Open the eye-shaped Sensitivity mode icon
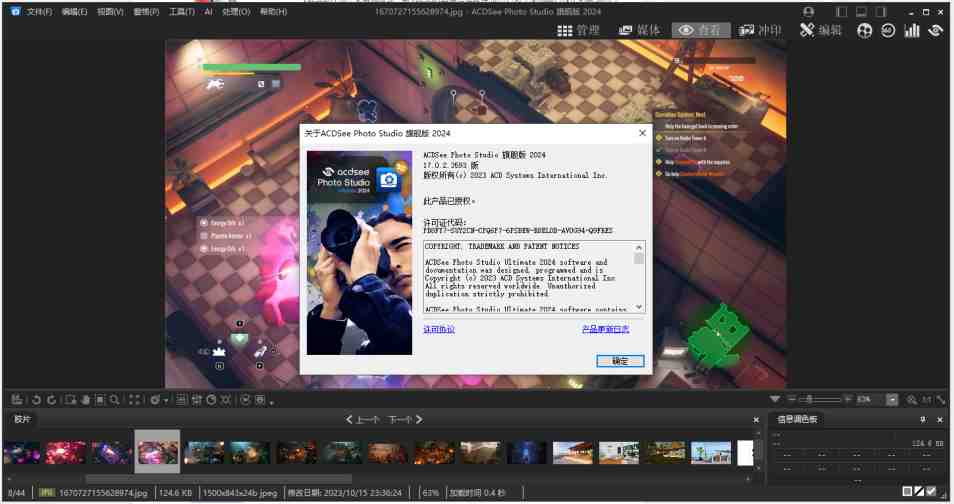The width and height of the screenshot is (954, 504). click(935, 30)
